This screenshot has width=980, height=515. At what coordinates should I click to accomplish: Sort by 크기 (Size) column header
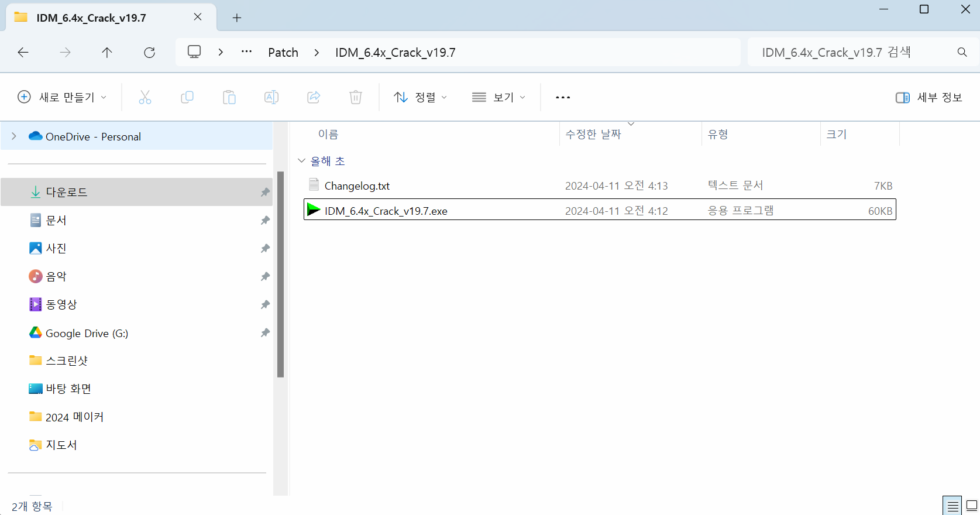tap(837, 135)
